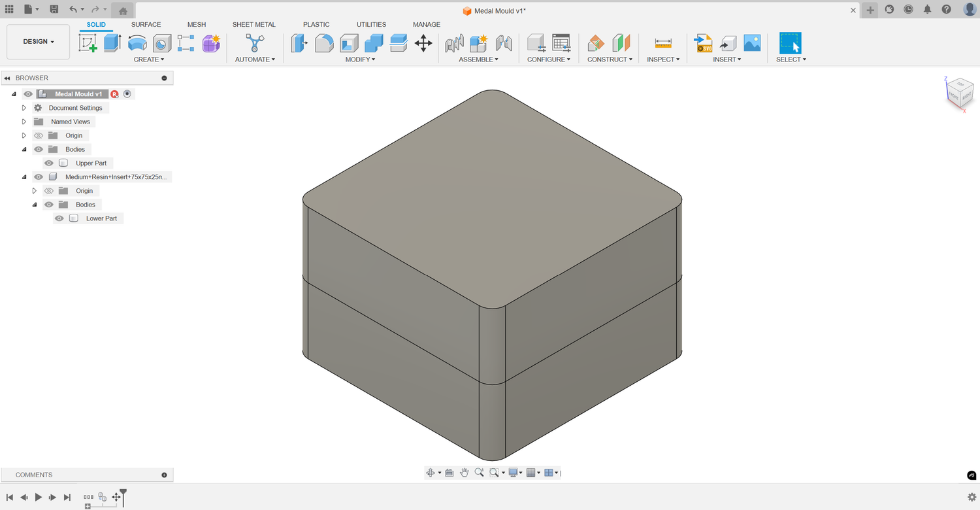The width and height of the screenshot is (980, 510).
Task: Click the Insert Derive icon
Action: tap(728, 43)
